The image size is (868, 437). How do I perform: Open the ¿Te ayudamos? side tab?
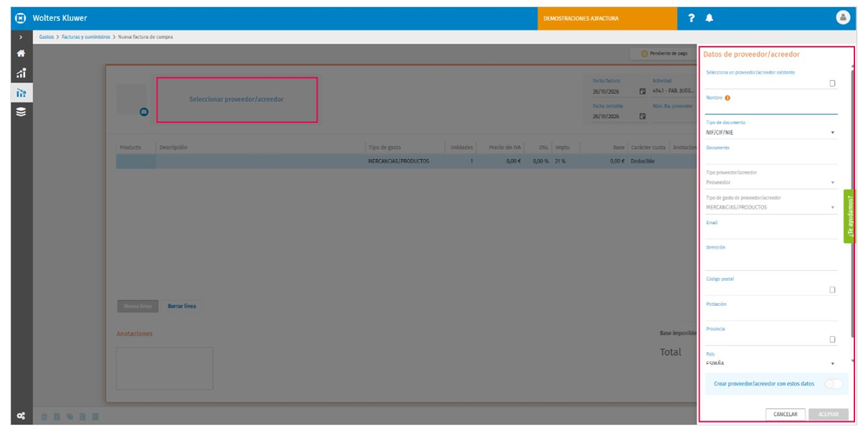(x=850, y=216)
